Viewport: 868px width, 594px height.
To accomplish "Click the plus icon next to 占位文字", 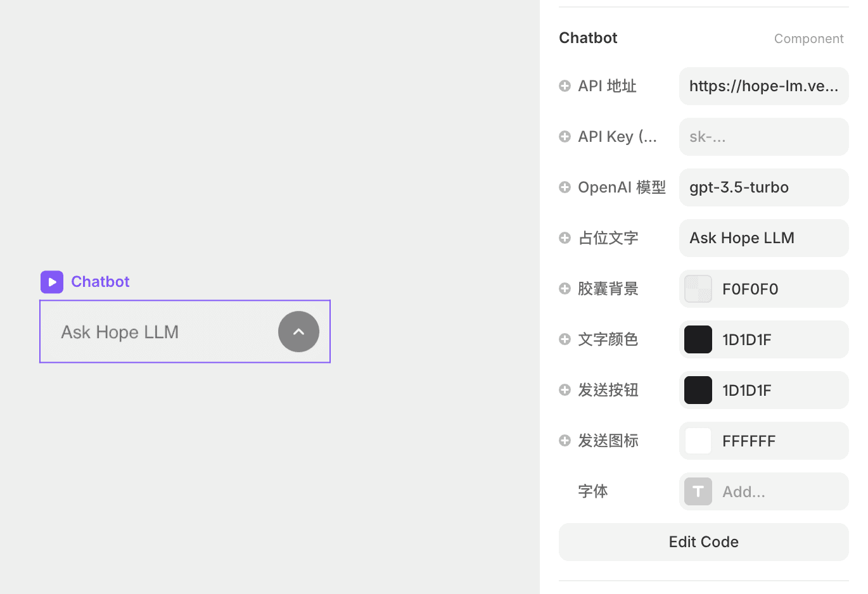I will pyautogui.click(x=565, y=237).
